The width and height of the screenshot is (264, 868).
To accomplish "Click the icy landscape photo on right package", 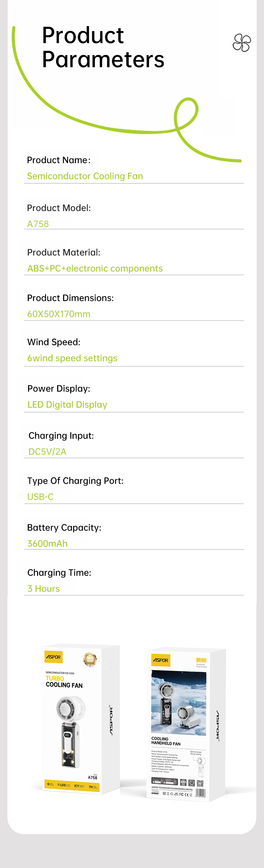I will 178,703.
